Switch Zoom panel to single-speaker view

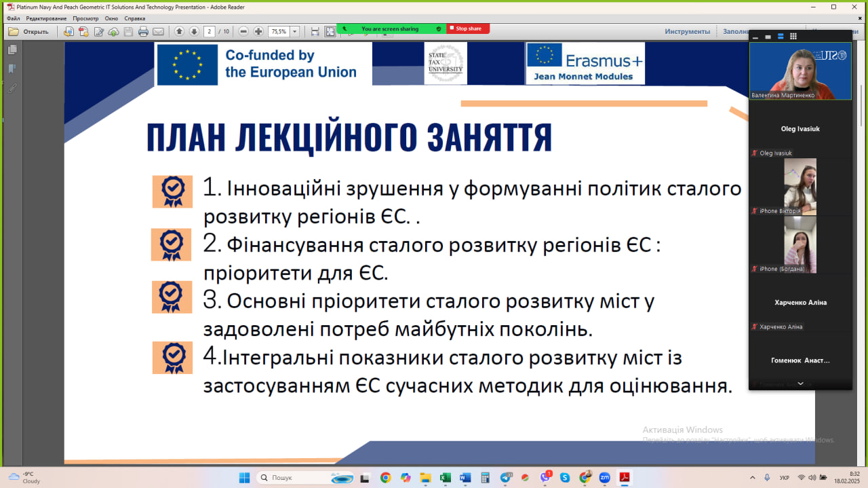tap(768, 37)
